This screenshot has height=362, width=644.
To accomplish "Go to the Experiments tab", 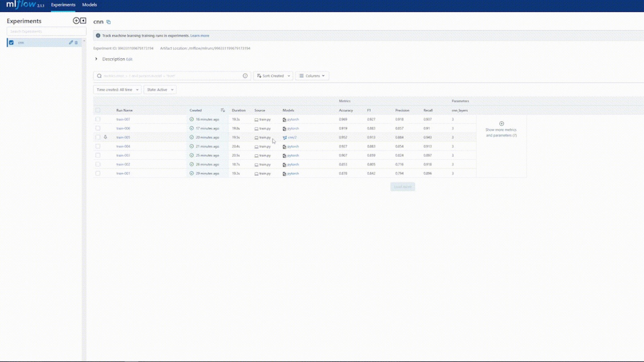I will tap(63, 5).
